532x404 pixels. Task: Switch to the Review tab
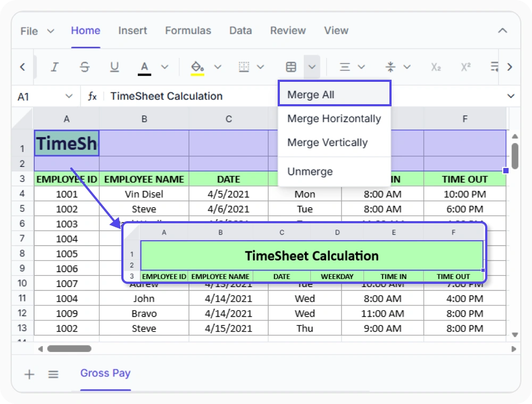click(288, 30)
